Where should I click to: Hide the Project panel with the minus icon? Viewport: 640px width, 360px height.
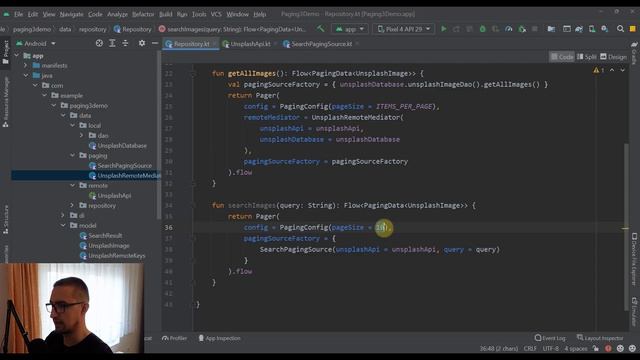(155, 43)
